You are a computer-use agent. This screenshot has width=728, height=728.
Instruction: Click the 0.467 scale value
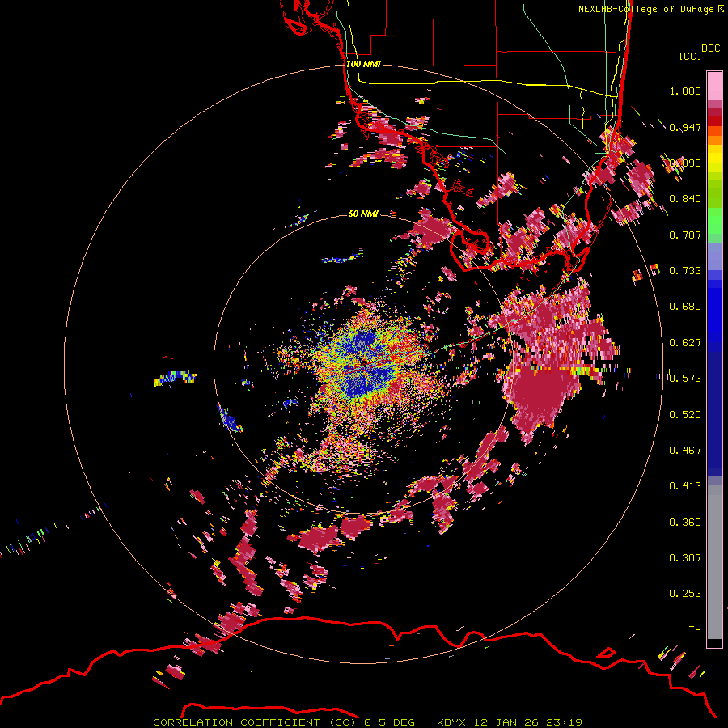tap(685, 451)
